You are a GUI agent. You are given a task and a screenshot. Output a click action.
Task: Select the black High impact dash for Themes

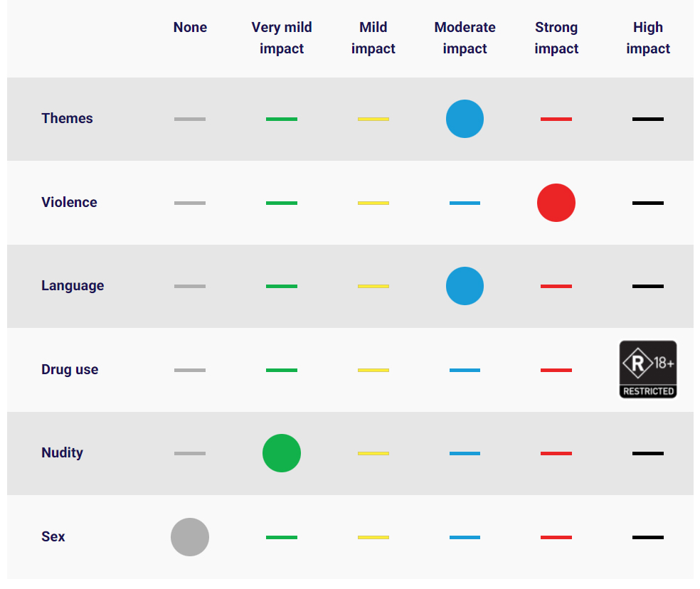click(647, 119)
